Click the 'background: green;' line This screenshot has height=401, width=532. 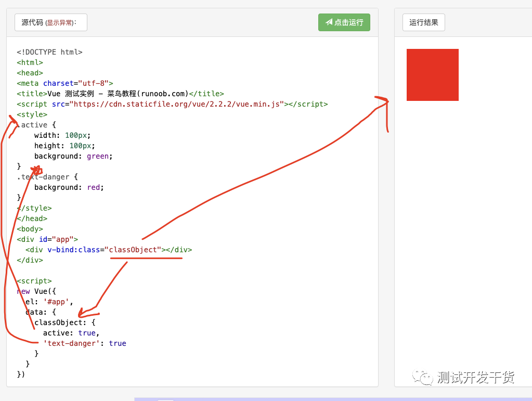point(73,156)
